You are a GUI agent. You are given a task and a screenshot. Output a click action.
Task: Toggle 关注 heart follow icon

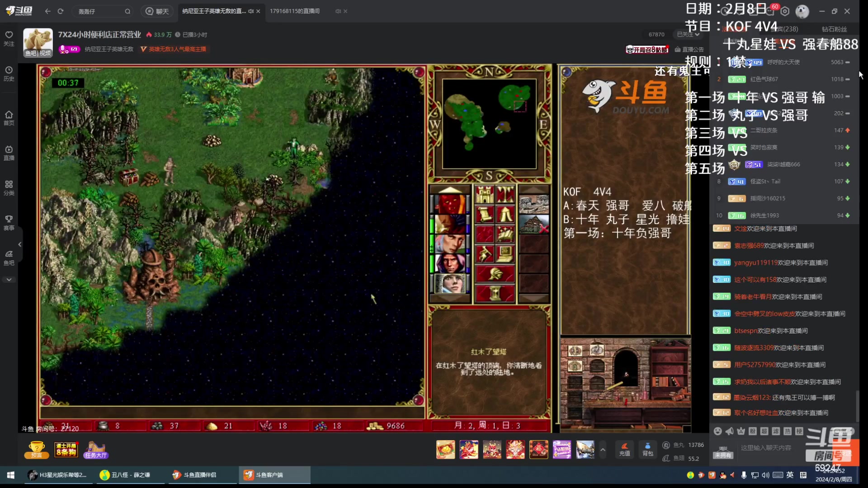(x=9, y=38)
